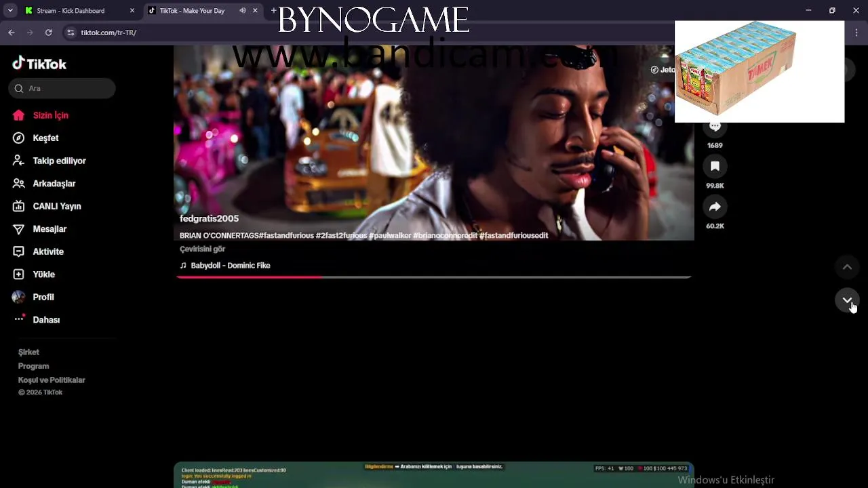This screenshot has height=488, width=868.
Task: Click the Ara search field
Action: tap(62, 88)
